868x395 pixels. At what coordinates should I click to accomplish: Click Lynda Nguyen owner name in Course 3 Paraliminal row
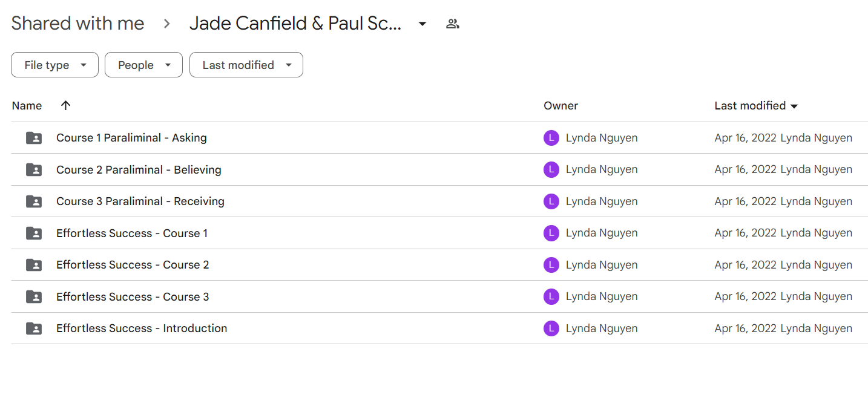tap(602, 201)
